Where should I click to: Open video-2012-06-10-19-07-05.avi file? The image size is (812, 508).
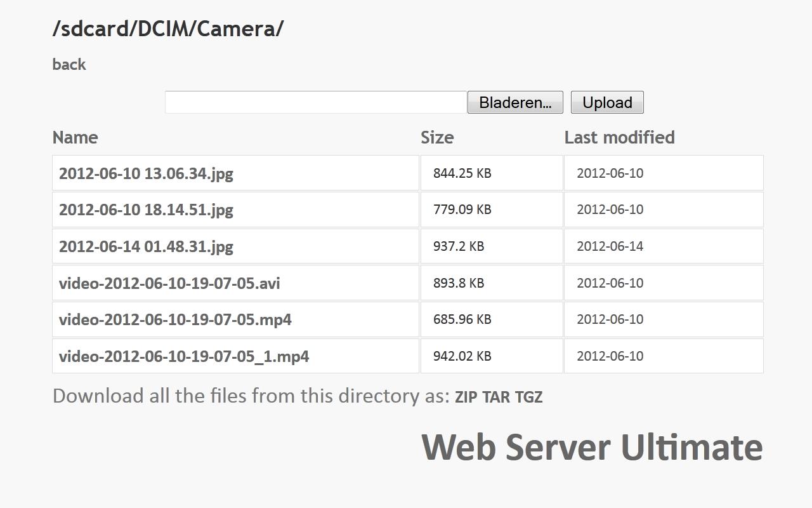tap(169, 283)
